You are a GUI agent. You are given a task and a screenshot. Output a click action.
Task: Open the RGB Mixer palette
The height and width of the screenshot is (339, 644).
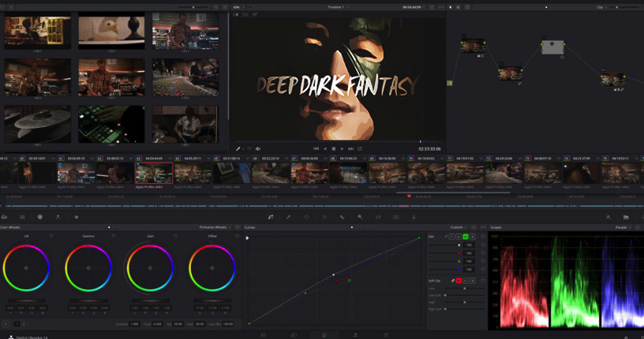tap(58, 217)
